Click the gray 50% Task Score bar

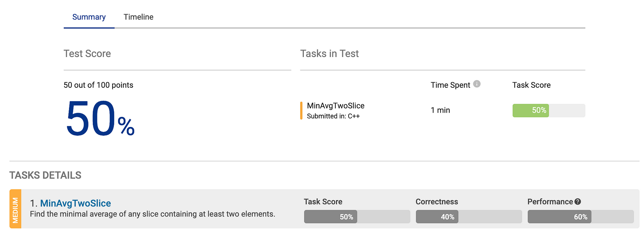pyautogui.click(x=357, y=217)
